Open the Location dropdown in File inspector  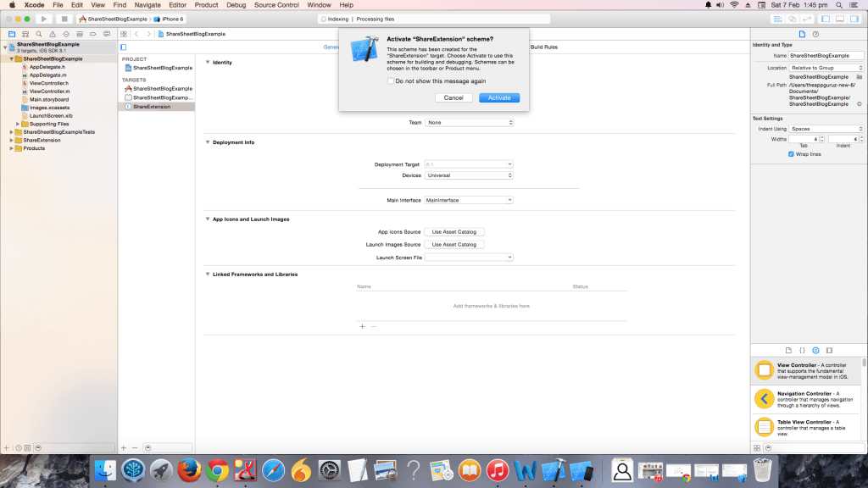(x=826, y=68)
